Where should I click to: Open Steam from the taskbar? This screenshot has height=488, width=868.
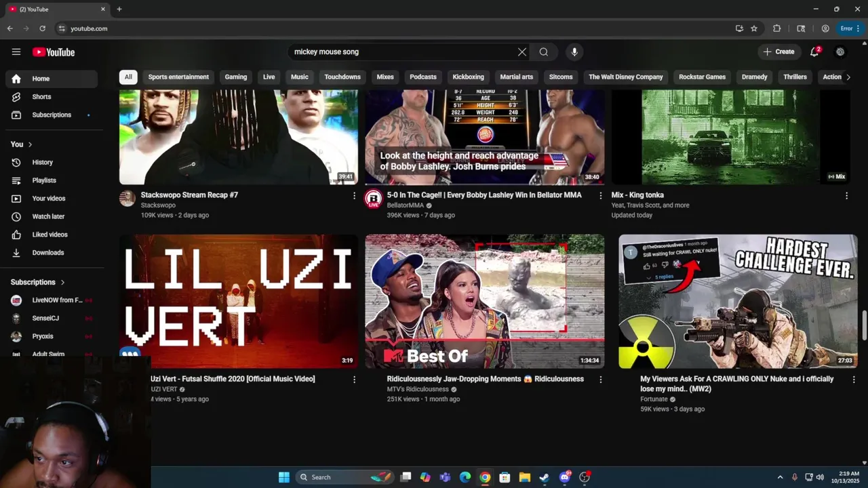544,477
